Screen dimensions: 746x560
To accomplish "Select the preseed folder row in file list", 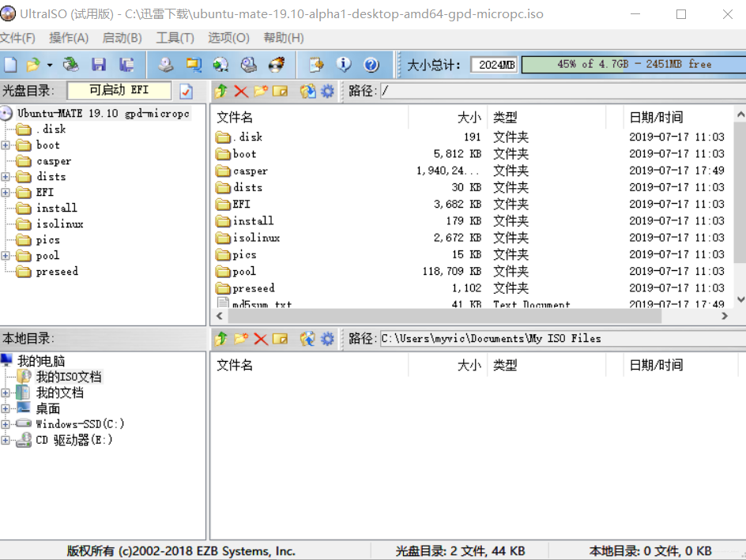I will tap(470, 288).
